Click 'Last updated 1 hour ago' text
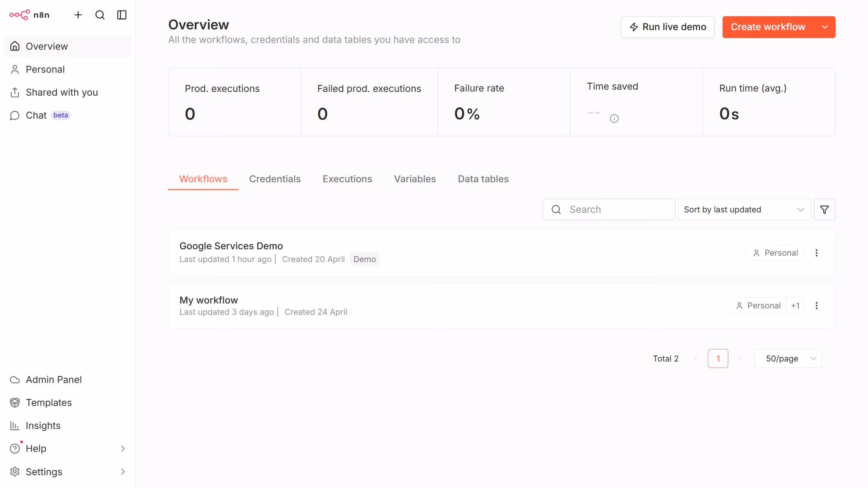This screenshot has width=868, height=488. [x=225, y=259]
